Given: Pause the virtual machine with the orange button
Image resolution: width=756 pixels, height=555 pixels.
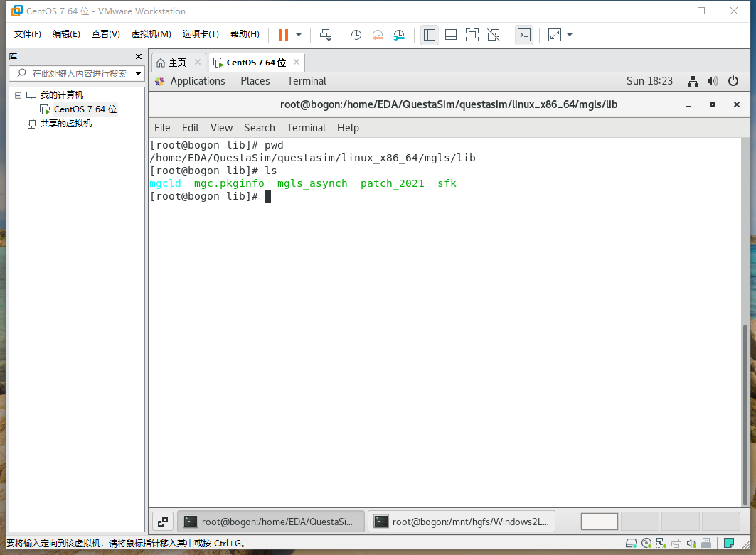Looking at the screenshot, I should pos(284,35).
